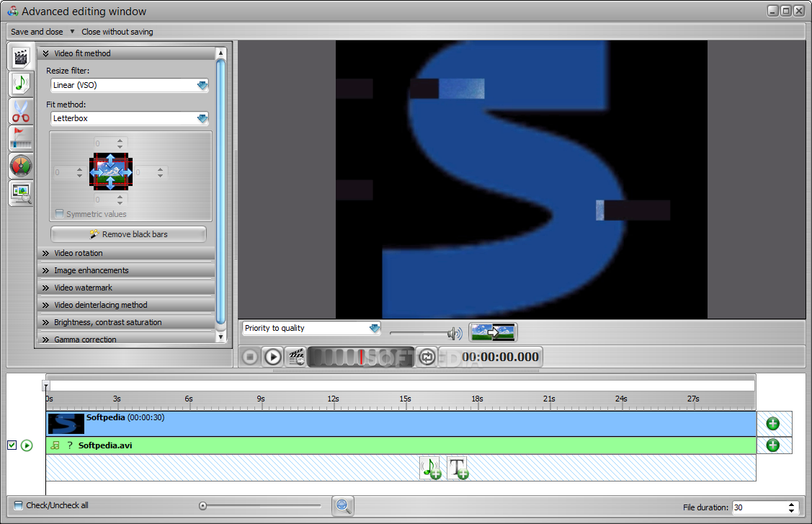Viewport: 812px width, 524px height.
Task: Click the timeline position scrub bar
Action: tap(401, 386)
